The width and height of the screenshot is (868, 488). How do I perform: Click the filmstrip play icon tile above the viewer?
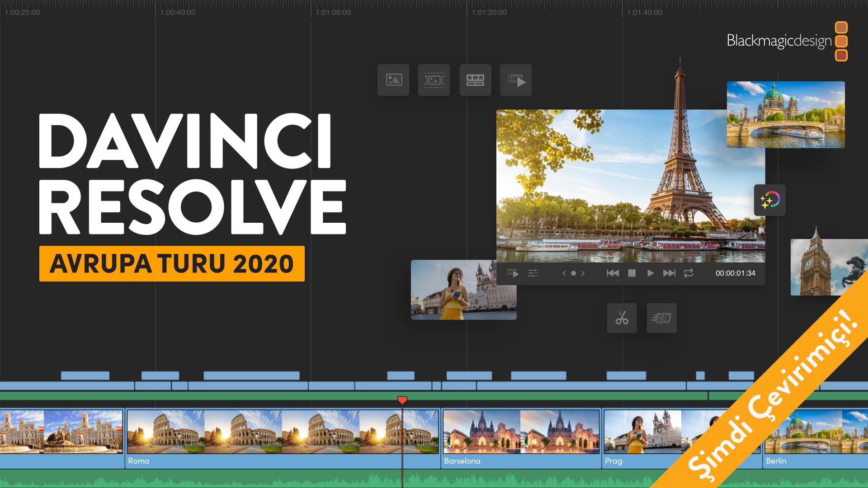coord(516,80)
